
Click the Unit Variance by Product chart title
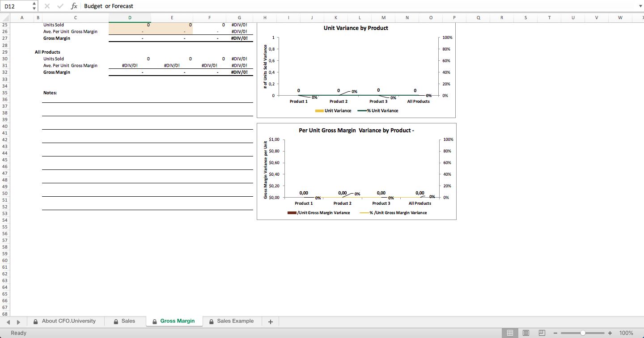pos(356,28)
